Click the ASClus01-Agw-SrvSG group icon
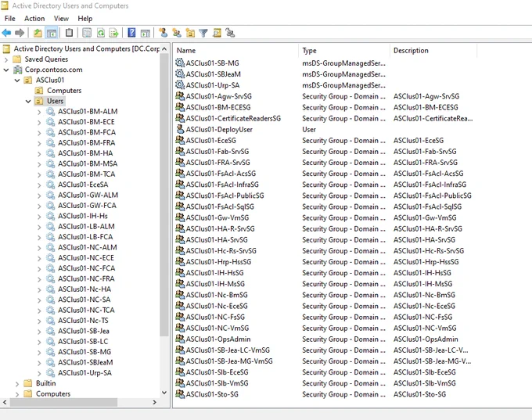This screenshot has width=532, height=420. tap(180, 96)
